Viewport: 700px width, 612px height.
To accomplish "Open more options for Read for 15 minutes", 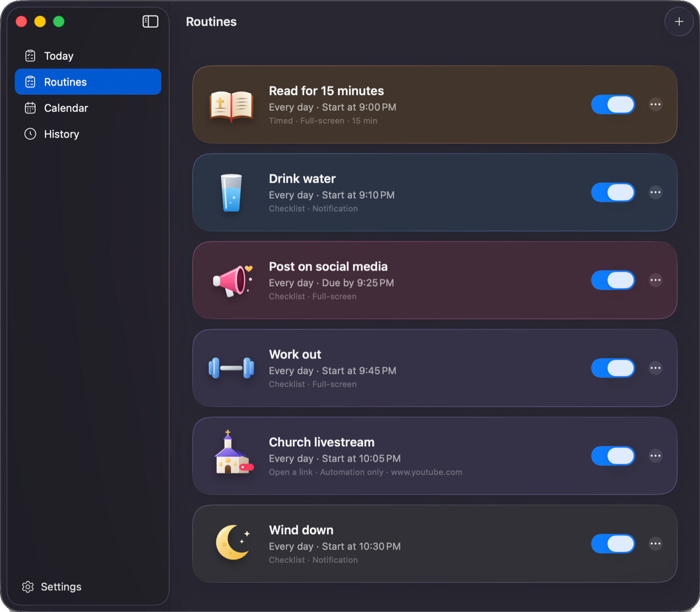I will [x=655, y=105].
